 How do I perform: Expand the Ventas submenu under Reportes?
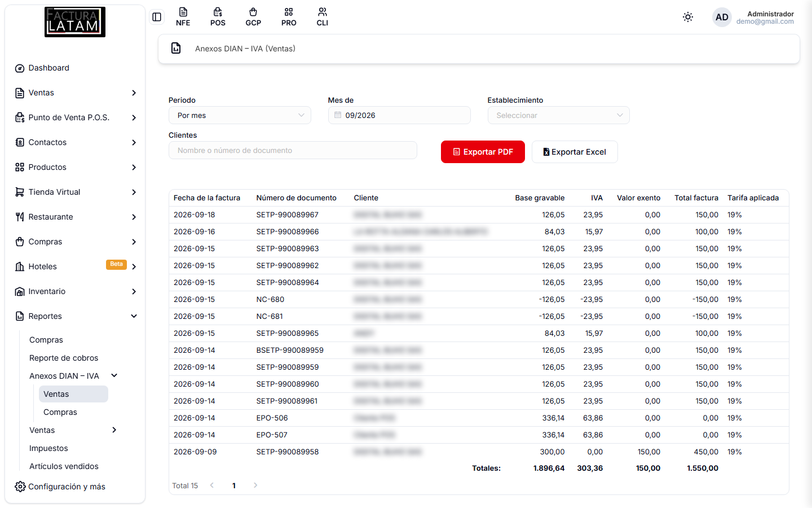pos(114,430)
